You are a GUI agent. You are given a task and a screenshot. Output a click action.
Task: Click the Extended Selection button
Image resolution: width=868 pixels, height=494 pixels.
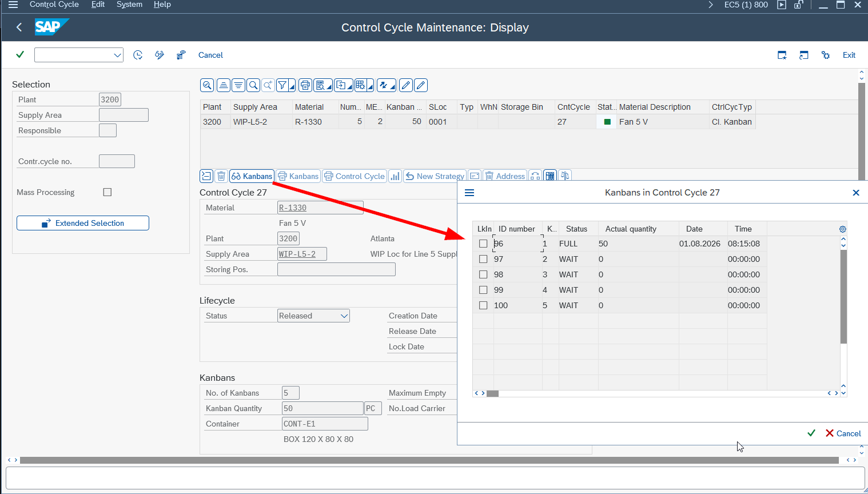click(x=83, y=223)
